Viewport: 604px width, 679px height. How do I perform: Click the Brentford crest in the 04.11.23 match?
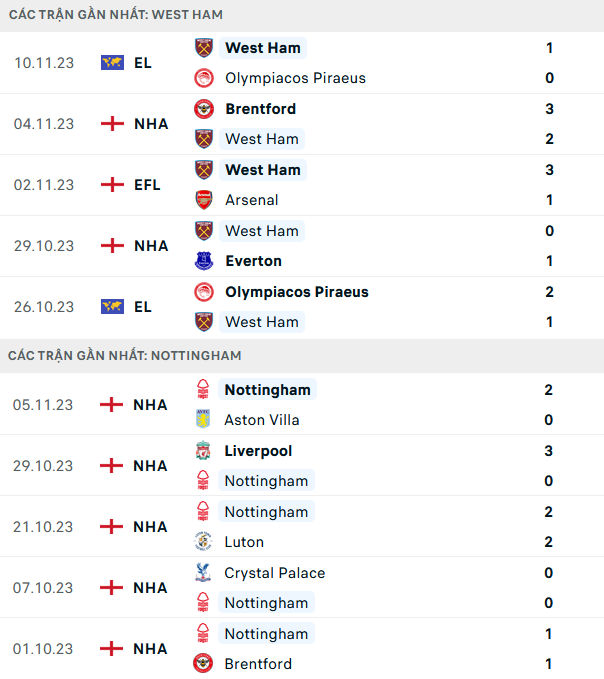pos(204,109)
